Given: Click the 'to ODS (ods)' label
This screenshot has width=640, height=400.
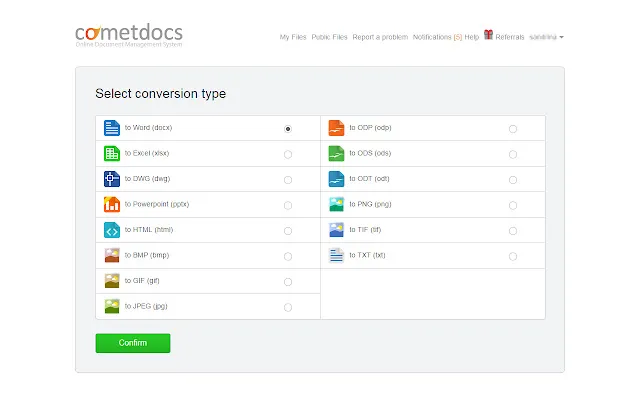Looking at the screenshot, I should point(370,153).
